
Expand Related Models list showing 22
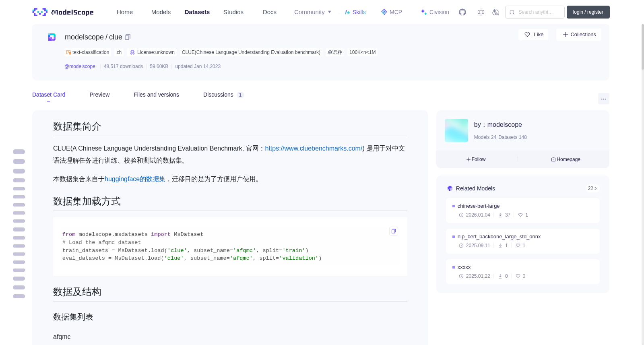(x=592, y=188)
